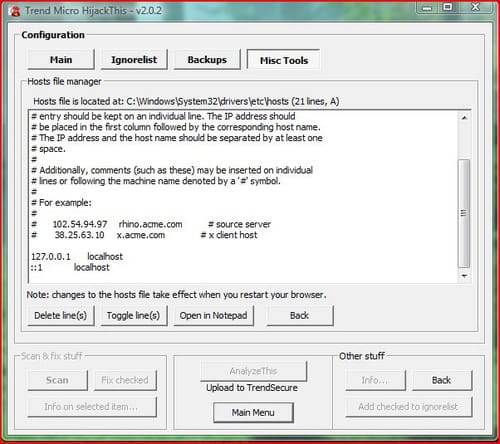Click the hosts list scrollbar thumb
500x444 pixels.
point(464,213)
